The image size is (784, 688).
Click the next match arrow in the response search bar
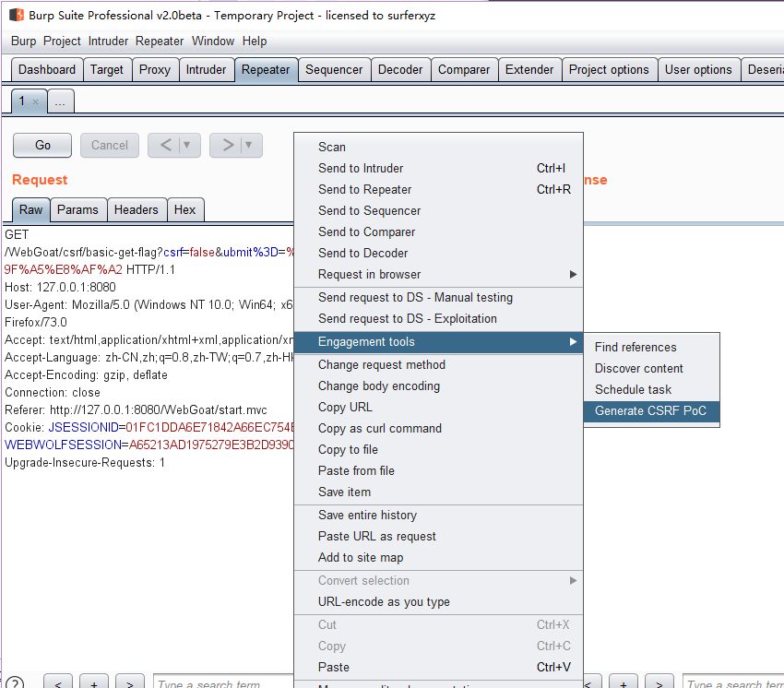pyautogui.click(x=659, y=682)
